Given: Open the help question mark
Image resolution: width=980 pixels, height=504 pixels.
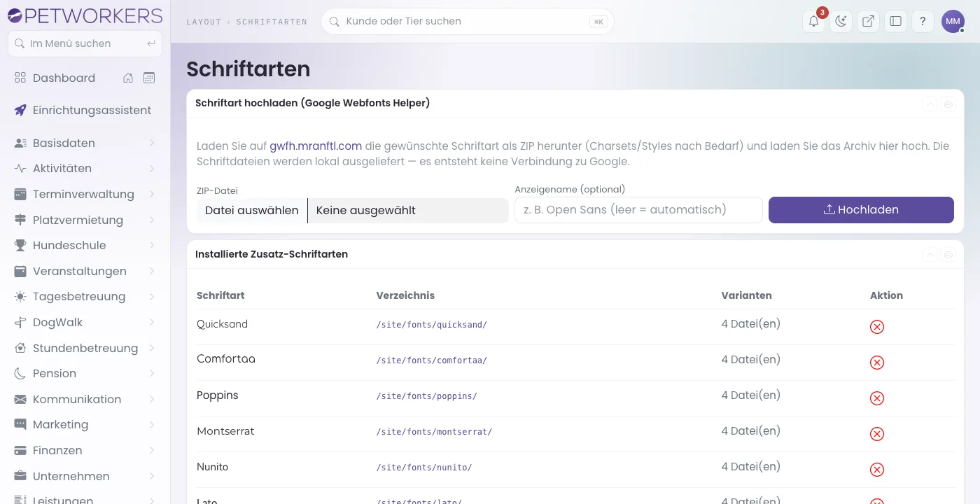Looking at the screenshot, I should click(923, 21).
